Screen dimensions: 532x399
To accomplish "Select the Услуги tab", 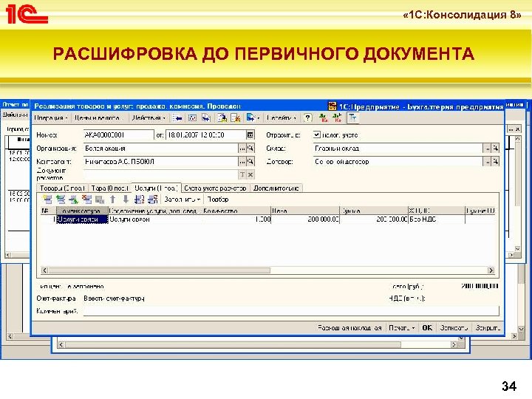I will [157, 188].
